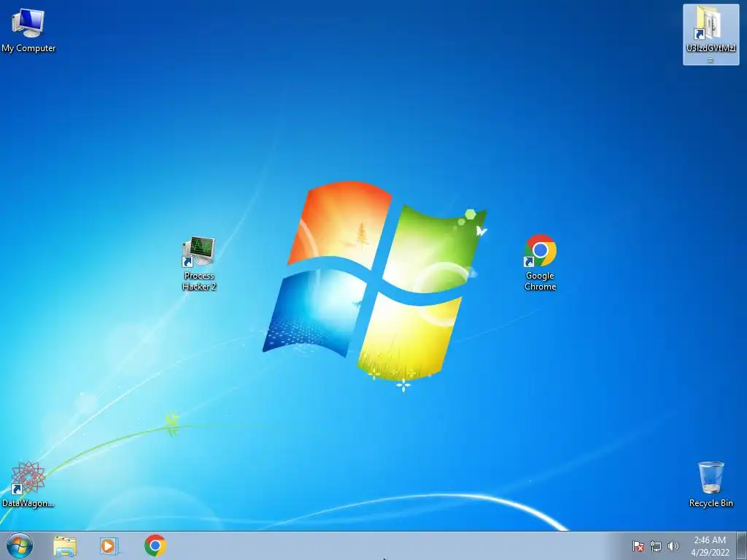747x560 pixels.
Task: Open Windows Explorer from the taskbar
Action: click(65, 546)
